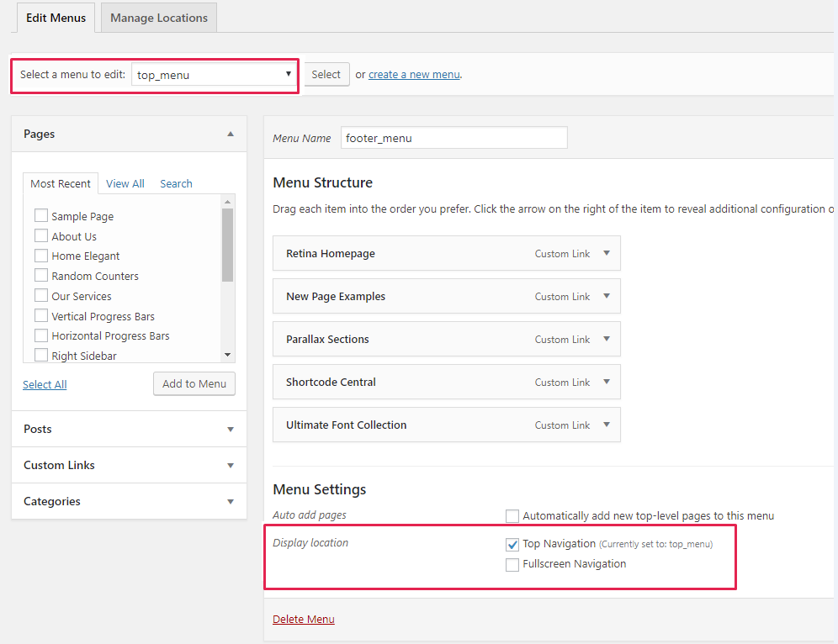
Task: Switch to Manage Locations tab
Action: tap(159, 18)
